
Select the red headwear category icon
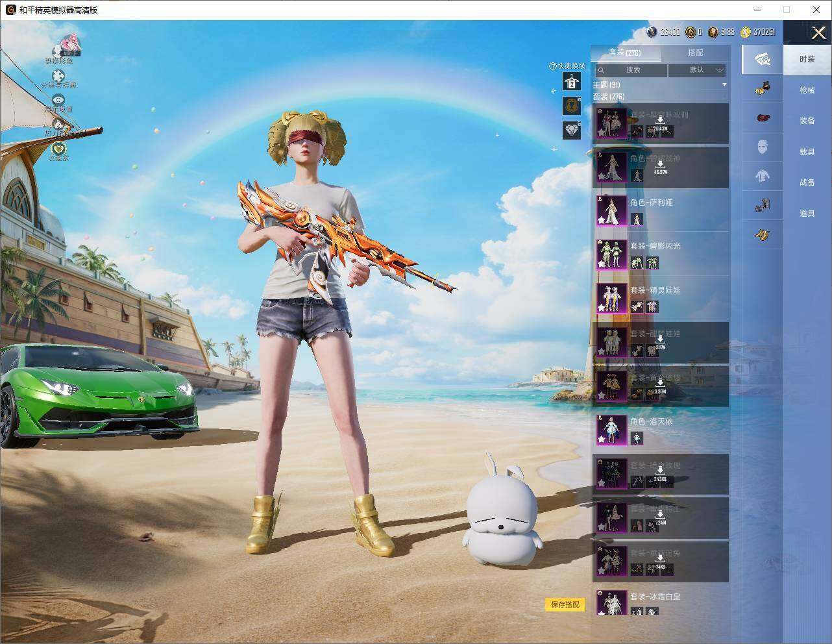(763, 118)
